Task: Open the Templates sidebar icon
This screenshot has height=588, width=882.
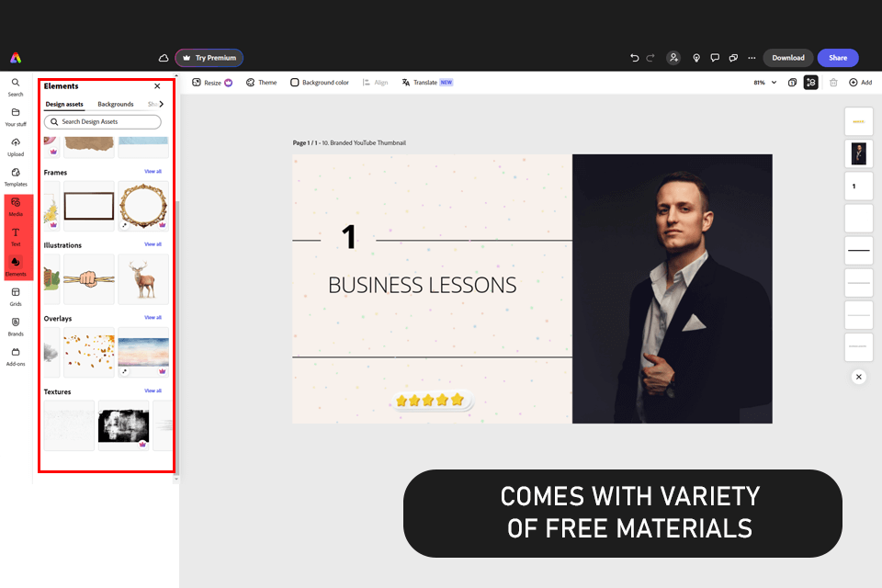Action: pos(16,176)
